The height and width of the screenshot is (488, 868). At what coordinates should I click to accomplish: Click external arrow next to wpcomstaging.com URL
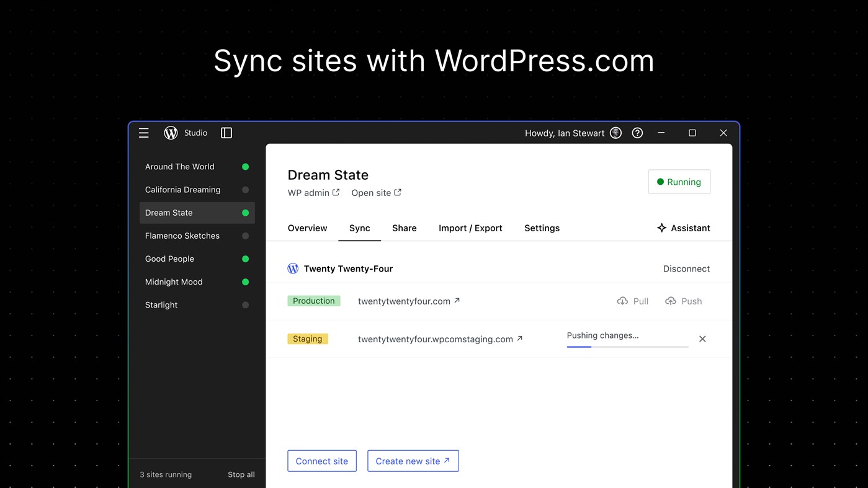click(x=520, y=338)
